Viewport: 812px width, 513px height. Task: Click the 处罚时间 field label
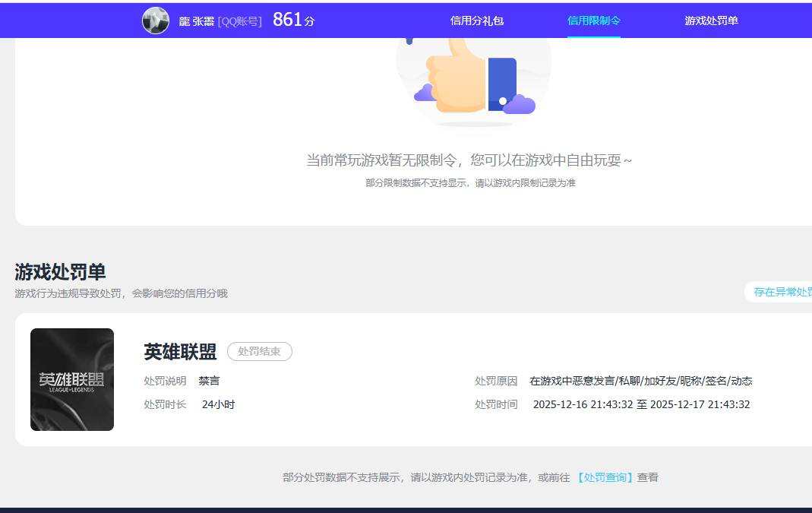496,404
